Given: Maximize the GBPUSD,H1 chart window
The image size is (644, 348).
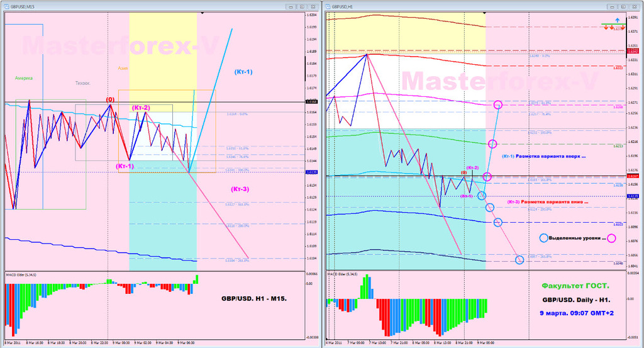Looking at the screenshot, I should (x=623, y=6).
